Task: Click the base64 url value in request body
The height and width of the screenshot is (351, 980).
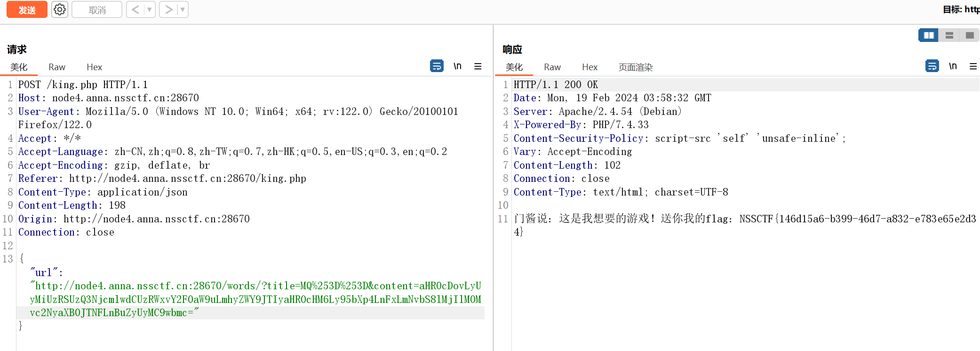Action: (x=255, y=299)
